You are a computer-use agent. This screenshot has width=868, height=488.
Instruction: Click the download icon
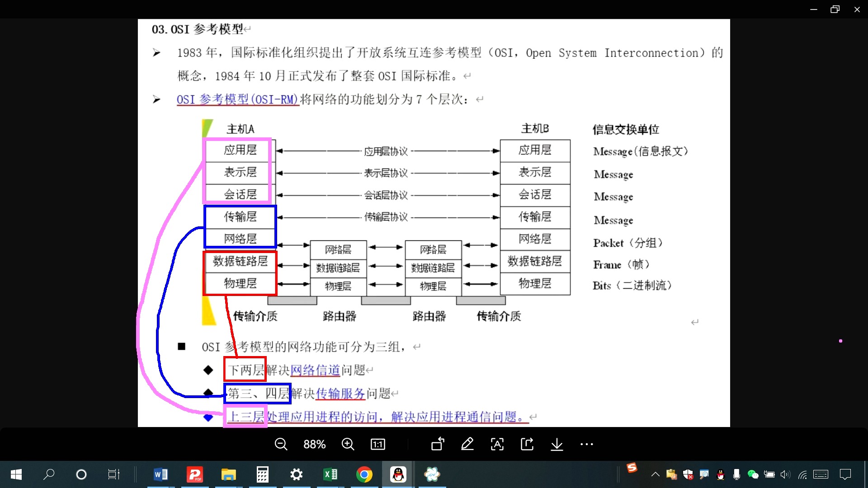click(556, 444)
